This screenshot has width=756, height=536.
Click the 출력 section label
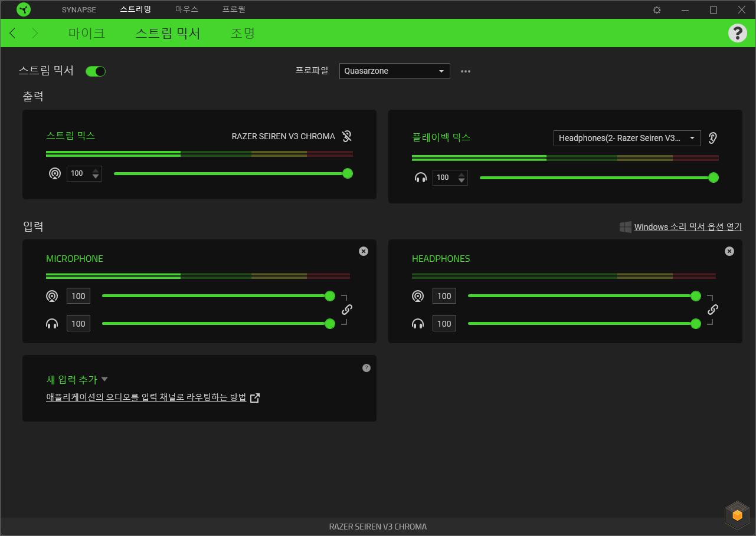coord(33,96)
